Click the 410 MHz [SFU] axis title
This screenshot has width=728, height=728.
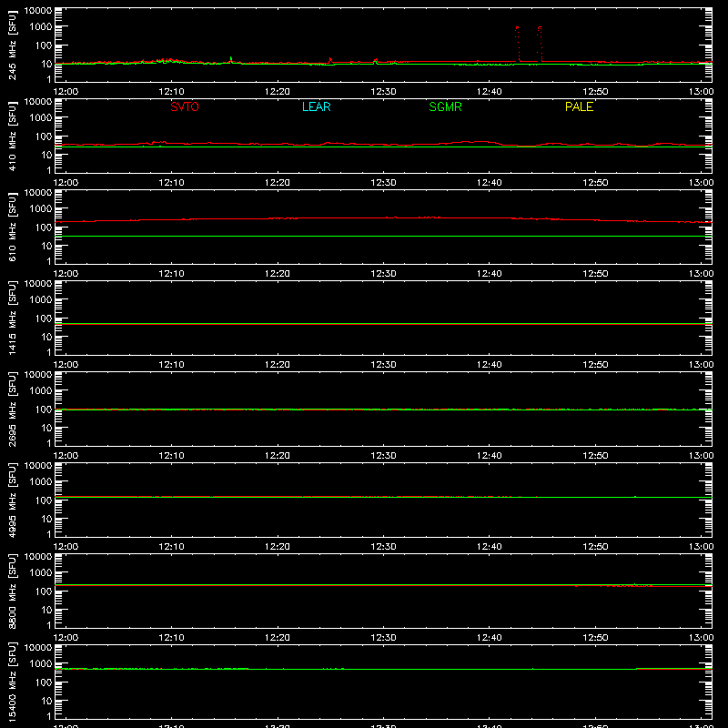click(12, 136)
